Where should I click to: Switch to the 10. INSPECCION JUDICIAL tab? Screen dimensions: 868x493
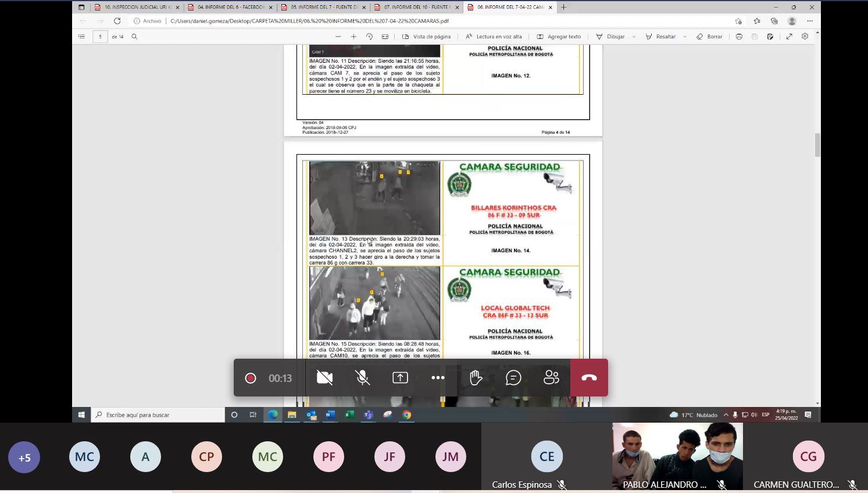pos(137,7)
